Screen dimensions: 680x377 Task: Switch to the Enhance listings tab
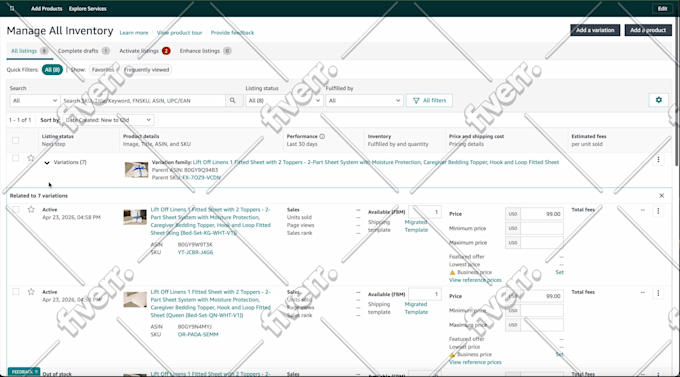pyautogui.click(x=205, y=51)
